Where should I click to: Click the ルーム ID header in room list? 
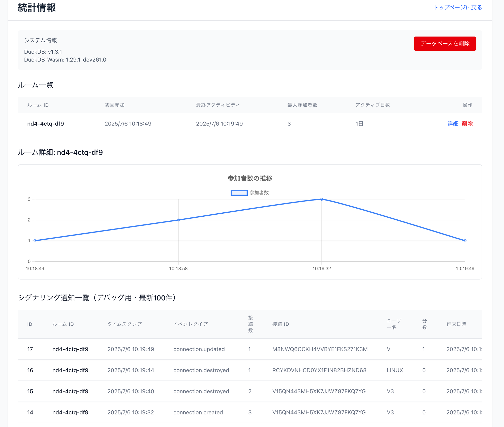(x=38, y=105)
